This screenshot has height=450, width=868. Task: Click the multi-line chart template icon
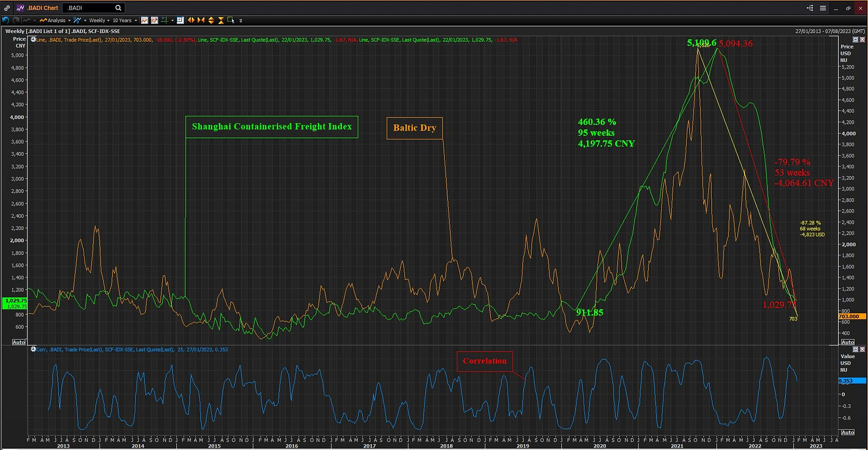tap(154, 20)
